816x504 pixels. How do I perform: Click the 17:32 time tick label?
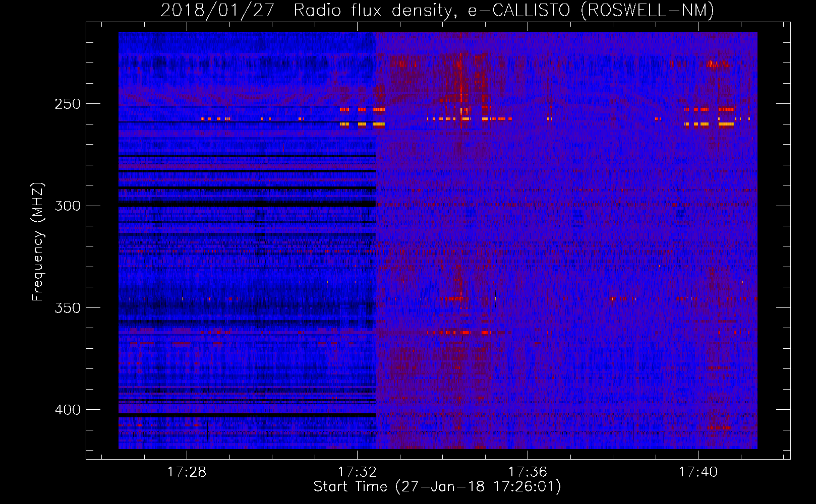point(357,472)
